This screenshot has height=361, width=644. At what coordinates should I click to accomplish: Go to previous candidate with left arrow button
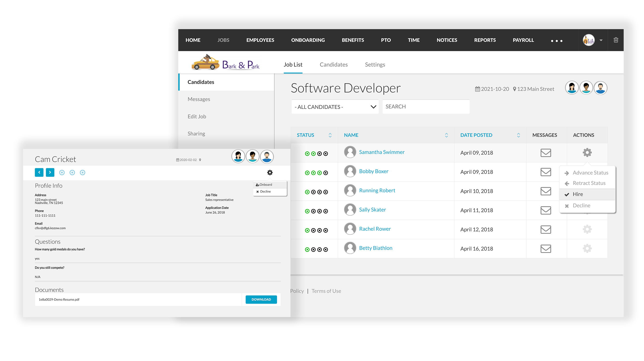[x=39, y=172]
